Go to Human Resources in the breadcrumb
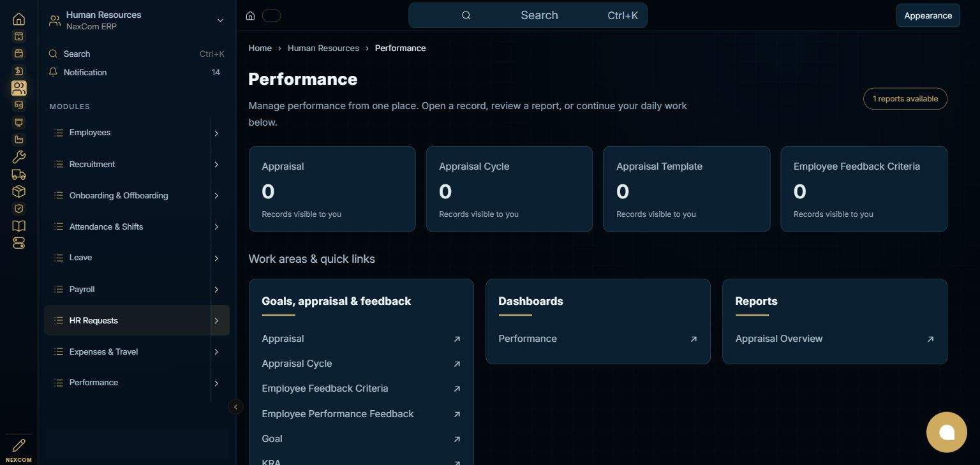Viewport: 980px width, 465px height. point(323,48)
